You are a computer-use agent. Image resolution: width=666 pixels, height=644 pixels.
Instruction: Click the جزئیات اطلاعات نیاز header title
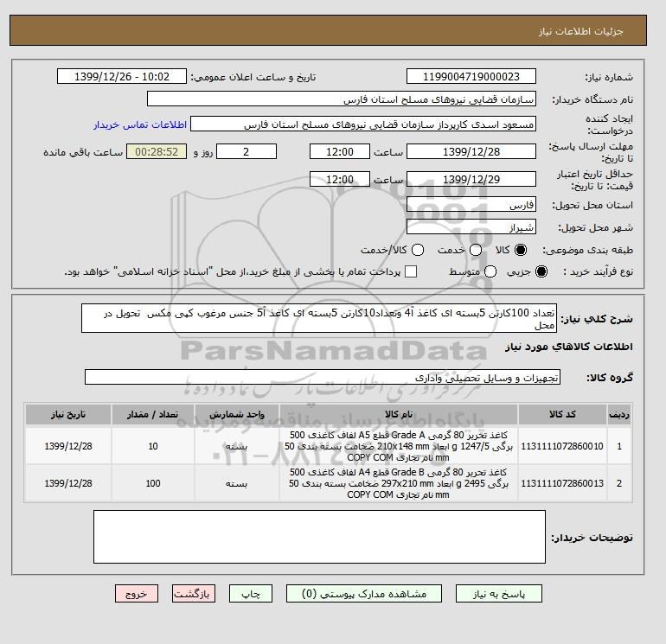[x=580, y=31]
